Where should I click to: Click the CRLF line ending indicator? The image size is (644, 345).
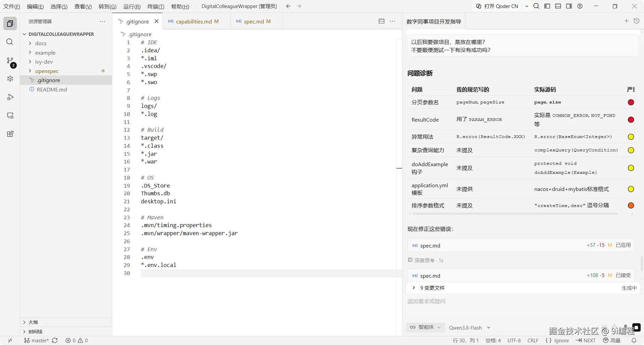pos(533,340)
